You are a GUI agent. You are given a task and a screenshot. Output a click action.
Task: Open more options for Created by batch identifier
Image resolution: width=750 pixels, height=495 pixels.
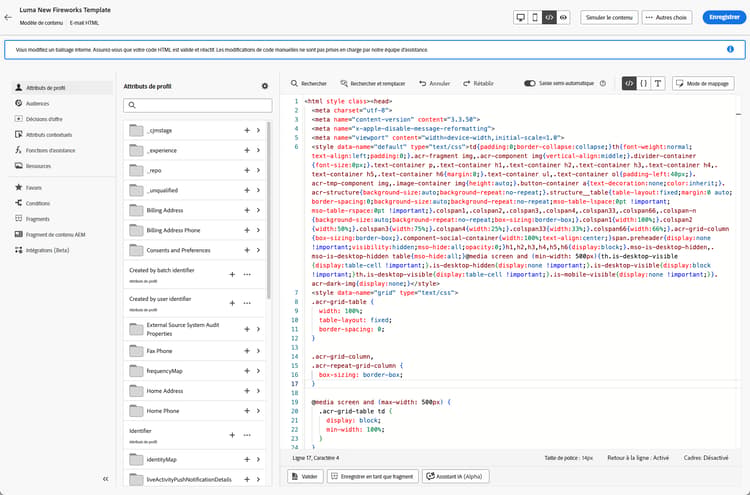click(247, 275)
